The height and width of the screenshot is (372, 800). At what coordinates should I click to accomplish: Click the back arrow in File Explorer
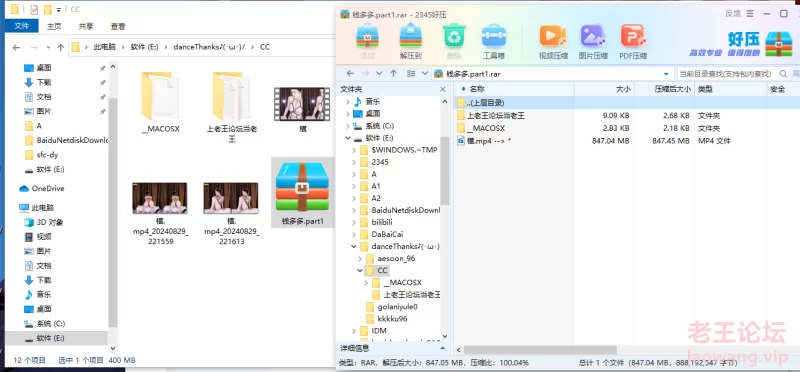[16, 47]
